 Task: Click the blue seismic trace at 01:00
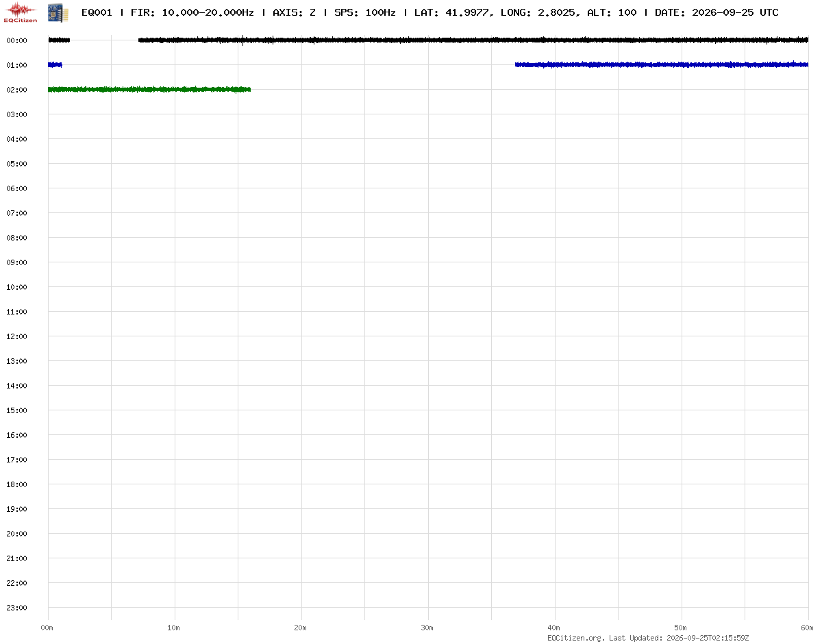pyautogui.click(x=662, y=64)
